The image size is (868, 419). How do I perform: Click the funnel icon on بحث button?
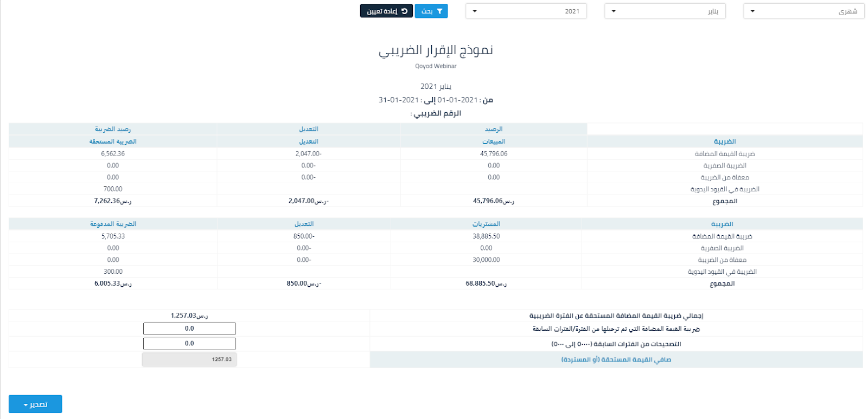pos(439,11)
